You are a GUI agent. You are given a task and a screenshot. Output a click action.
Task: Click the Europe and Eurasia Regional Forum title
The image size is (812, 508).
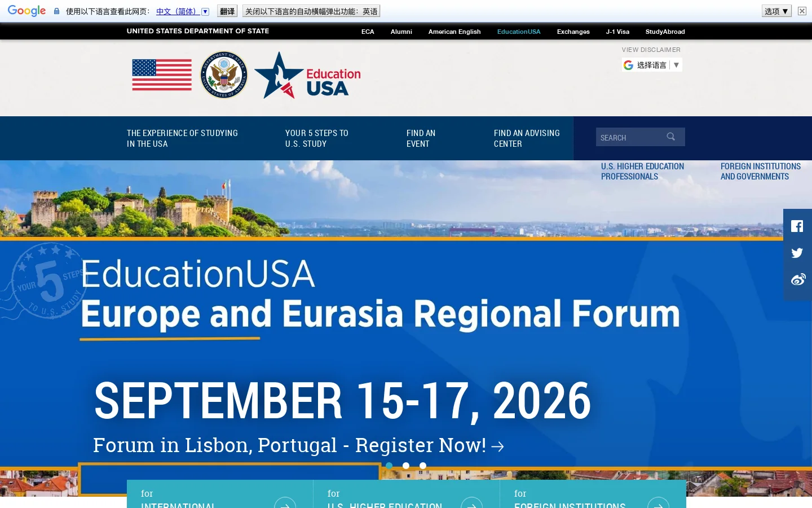[x=381, y=313]
